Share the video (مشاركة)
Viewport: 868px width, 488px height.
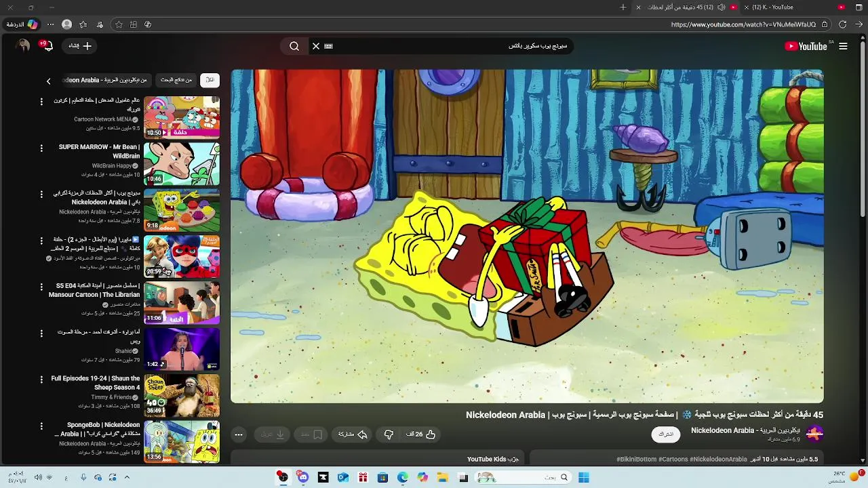(x=353, y=434)
